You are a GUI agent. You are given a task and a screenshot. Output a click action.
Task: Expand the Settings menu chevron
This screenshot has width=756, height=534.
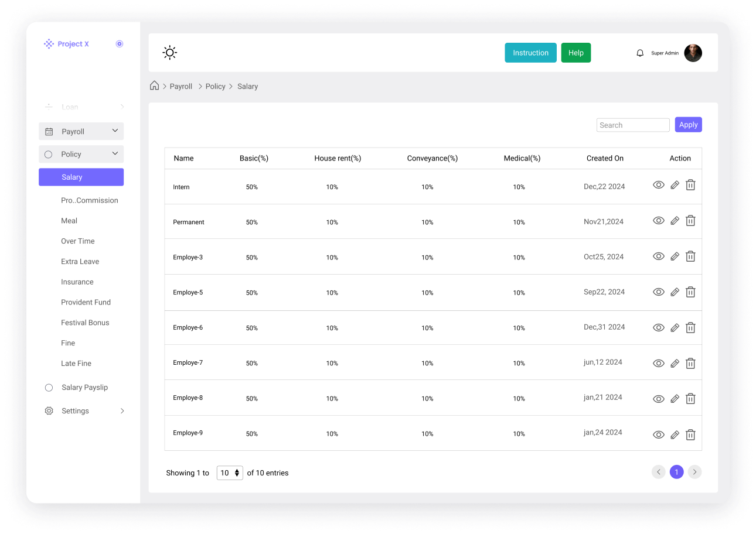click(x=122, y=411)
